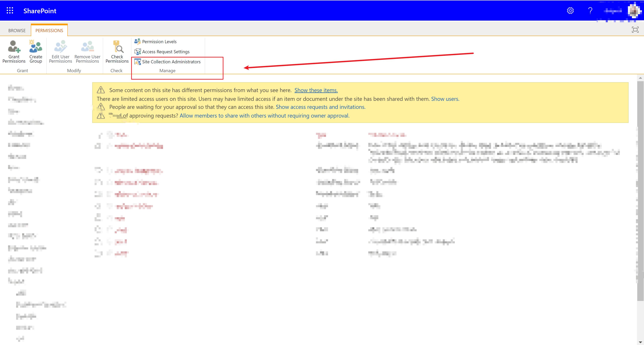The height and width of the screenshot is (345, 644).
Task: Toggle focus on content mode icon
Action: 635,30
